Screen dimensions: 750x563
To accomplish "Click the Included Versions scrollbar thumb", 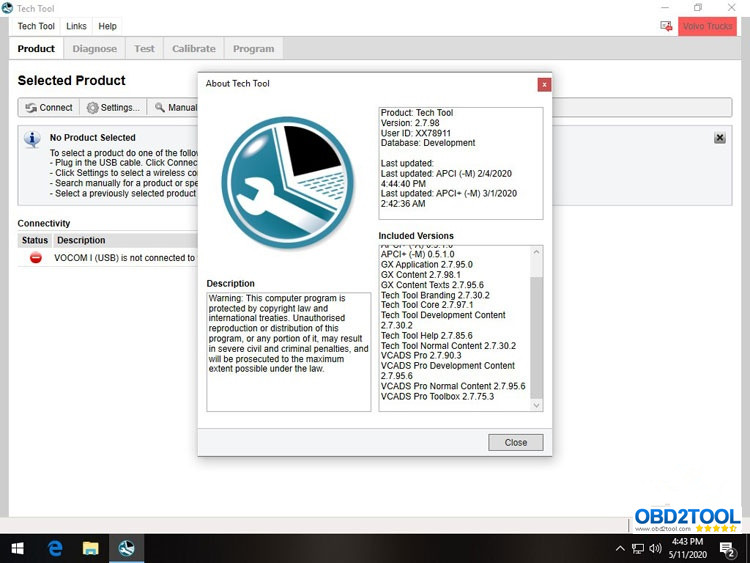I will [x=537, y=337].
